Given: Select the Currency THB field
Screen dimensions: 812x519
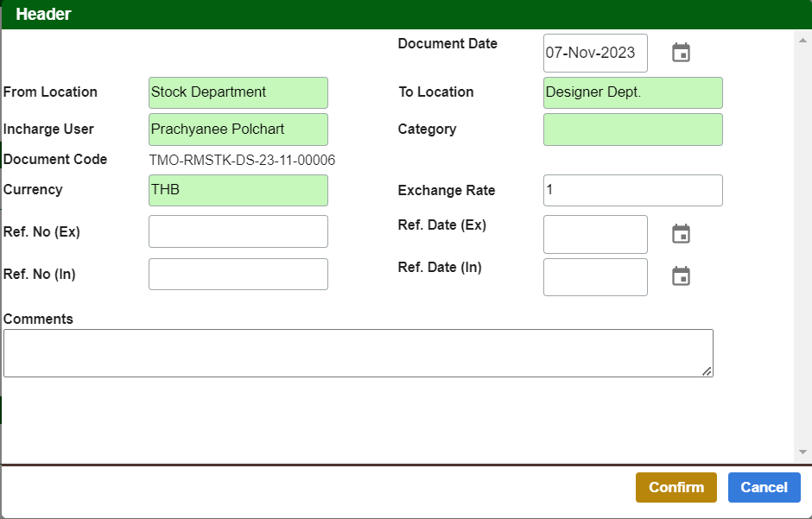Looking at the screenshot, I should pos(238,190).
